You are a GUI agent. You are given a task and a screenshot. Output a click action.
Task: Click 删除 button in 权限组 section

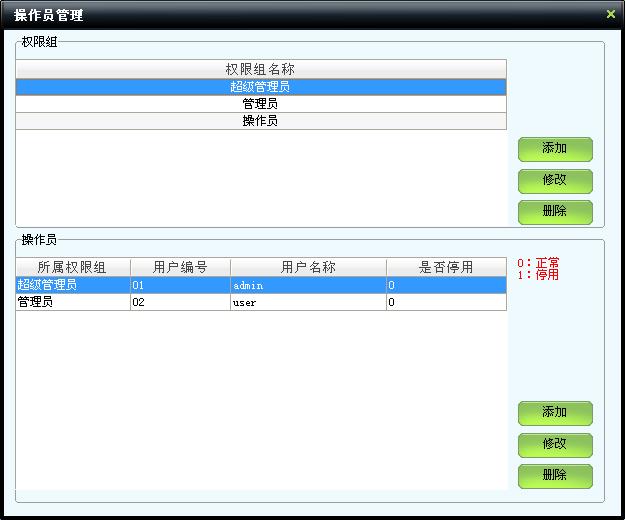[555, 212]
